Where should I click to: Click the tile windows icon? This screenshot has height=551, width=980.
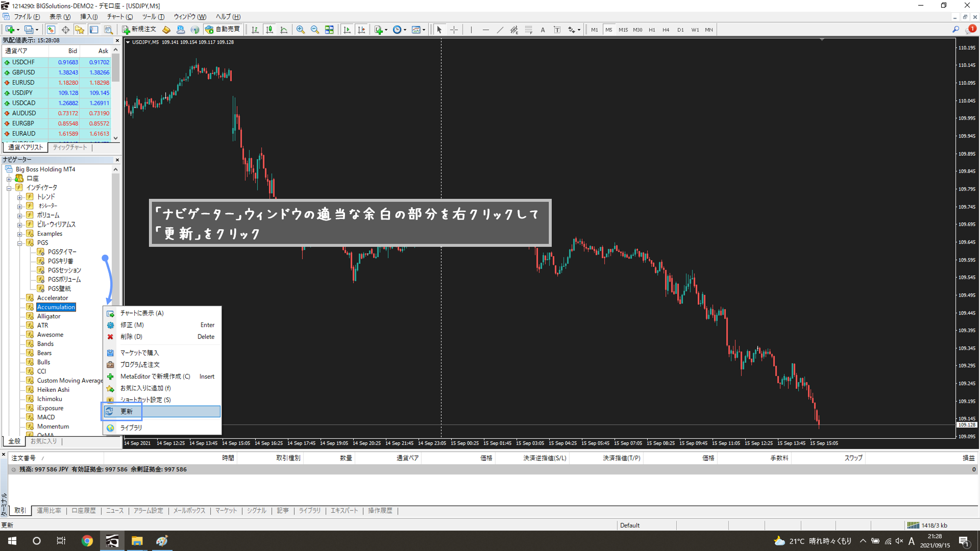[x=329, y=30]
